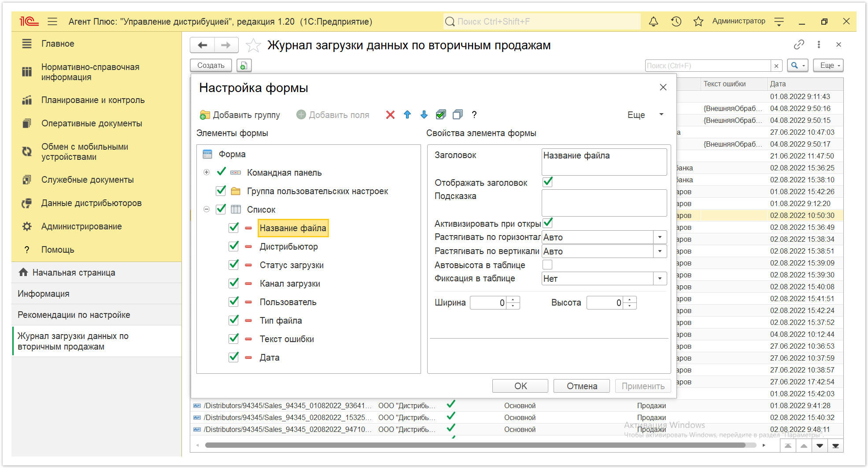Image resolution: width=868 pixels, height=468 pixels.
Task: Go back with the left arrow button
Action: coord(202,45)
